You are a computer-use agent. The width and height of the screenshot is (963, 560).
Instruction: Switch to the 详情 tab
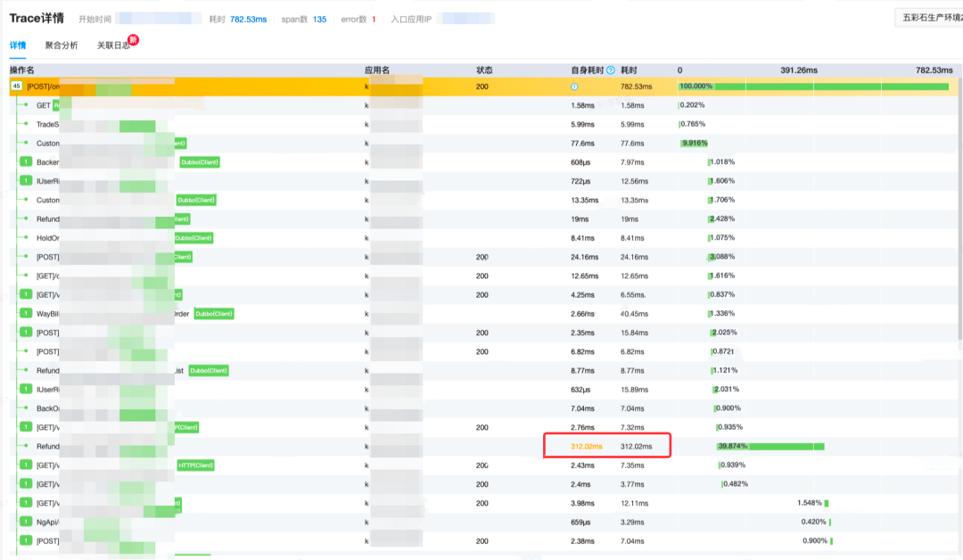[18, 45]
